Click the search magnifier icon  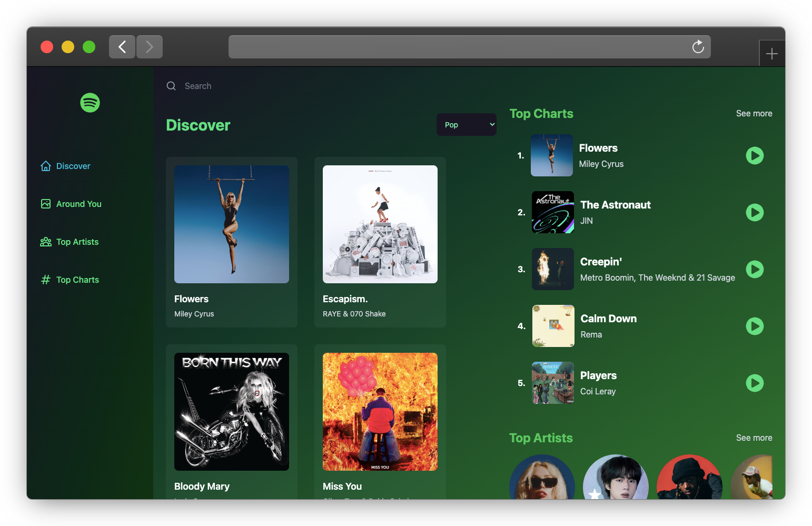pos(171,86)
